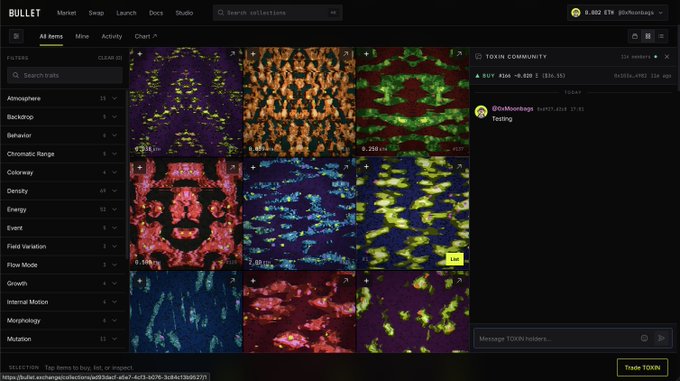The height and width of the screenshot is (381, 680).
Task: Open the red face-like item arrow icon
Action: pyautogui.click(x=232, y=167)
